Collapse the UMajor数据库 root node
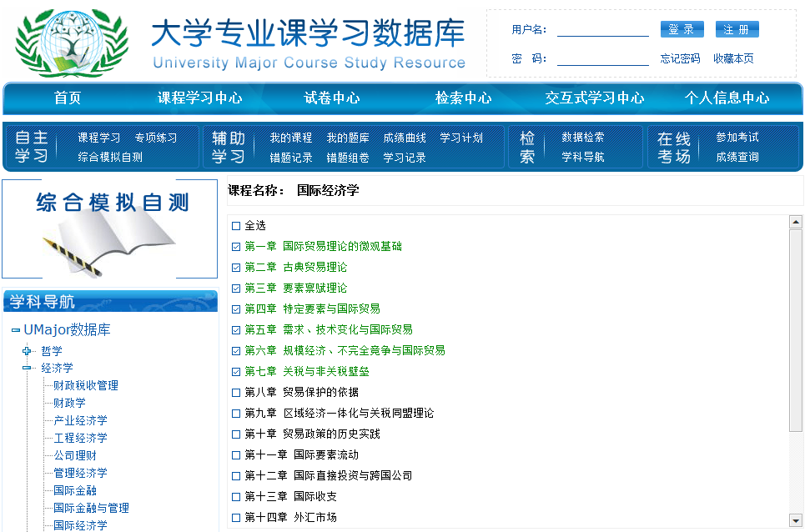Image resolution: width=805 pixels, height=532 pixels. tap(16, 330)
